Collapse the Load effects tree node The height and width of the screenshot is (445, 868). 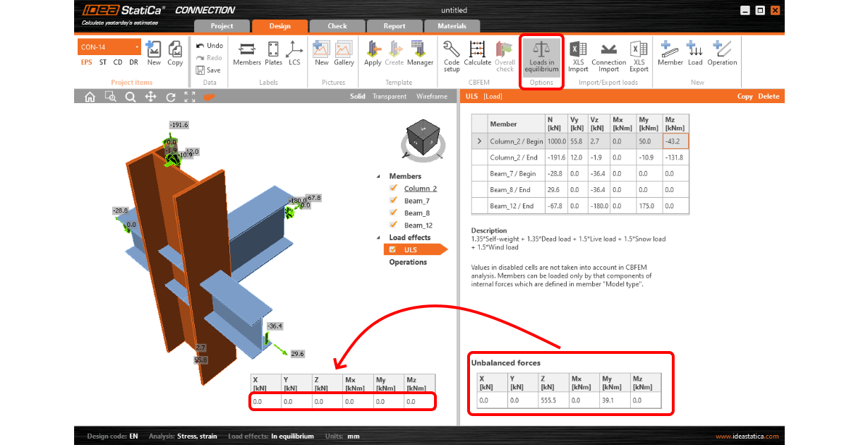pyautogui.click(x=378, y=237)
